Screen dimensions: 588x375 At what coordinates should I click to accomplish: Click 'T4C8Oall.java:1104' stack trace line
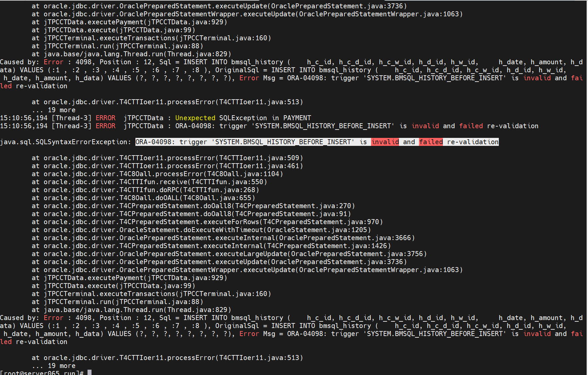(x=157, y=174)
